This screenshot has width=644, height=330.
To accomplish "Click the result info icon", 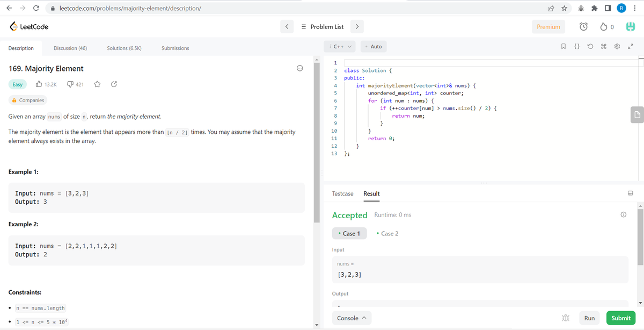I will 623,215.
